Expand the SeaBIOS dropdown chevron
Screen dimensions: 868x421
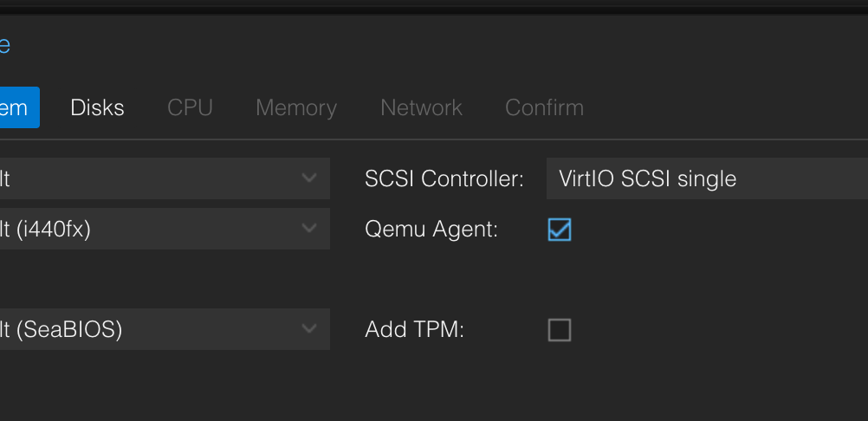[x=309, y=329]
